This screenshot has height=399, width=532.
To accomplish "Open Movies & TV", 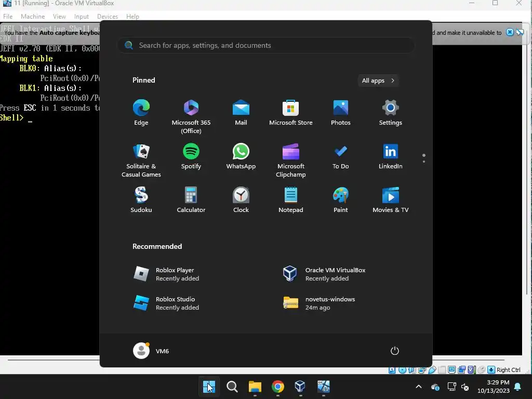I will pos(391,200).
